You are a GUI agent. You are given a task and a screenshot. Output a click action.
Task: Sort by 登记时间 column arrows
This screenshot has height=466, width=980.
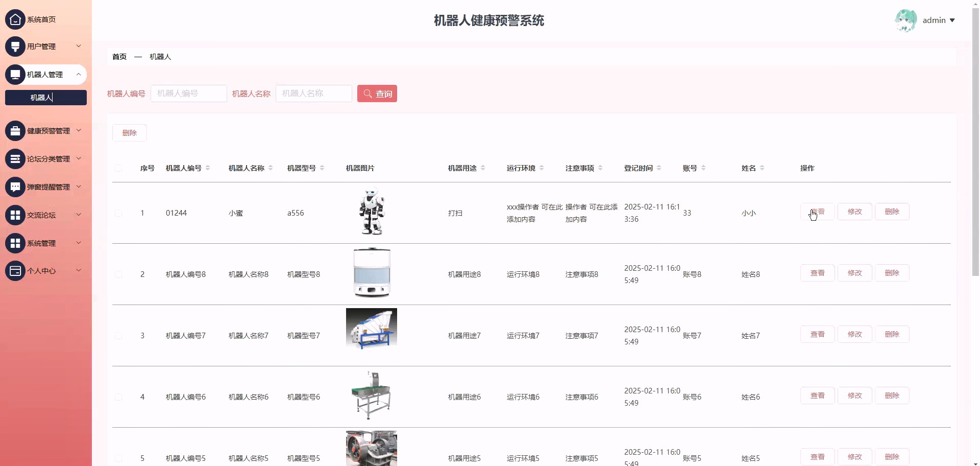pos(659,168)
